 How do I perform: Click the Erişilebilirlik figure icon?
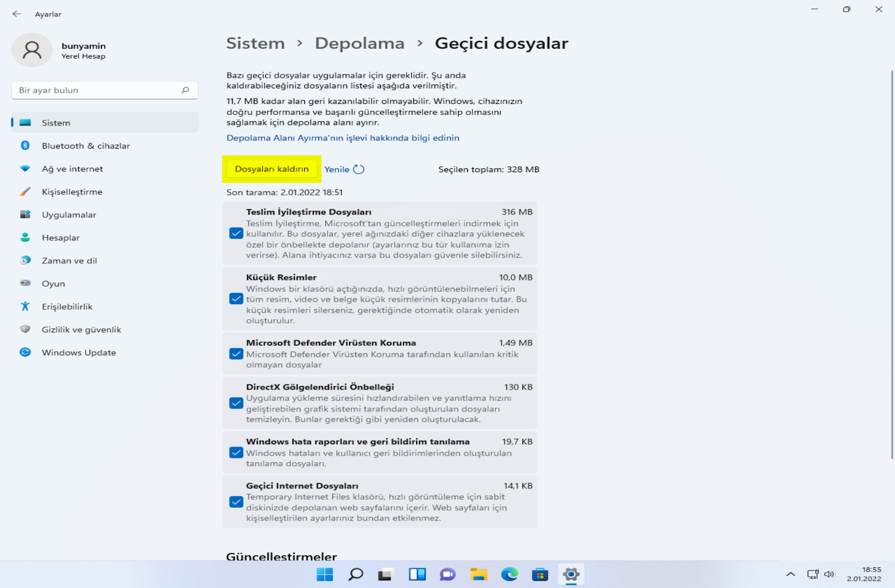[25, 306]
